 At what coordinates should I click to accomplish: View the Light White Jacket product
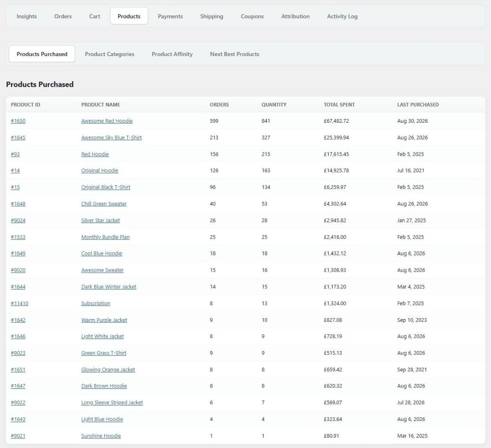[102, 336]
